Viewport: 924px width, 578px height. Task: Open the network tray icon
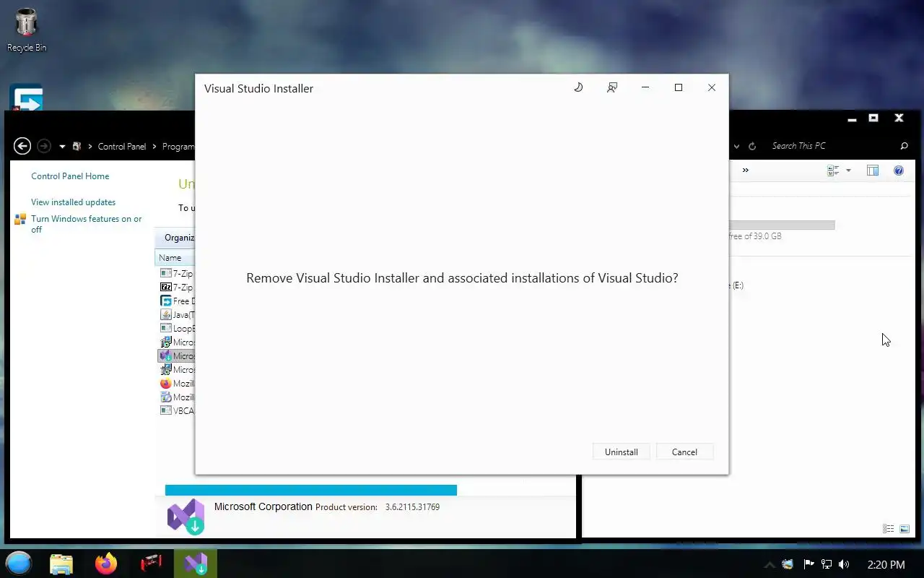coord(827,564)
